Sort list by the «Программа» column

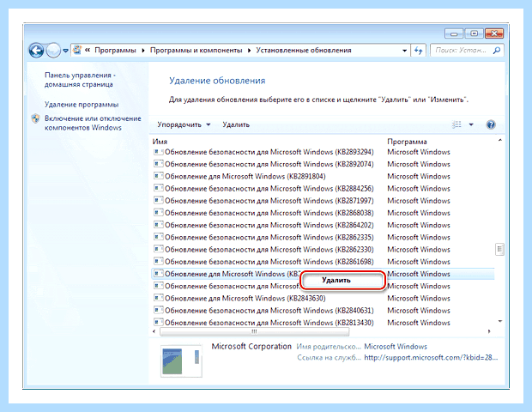(407, 142)
